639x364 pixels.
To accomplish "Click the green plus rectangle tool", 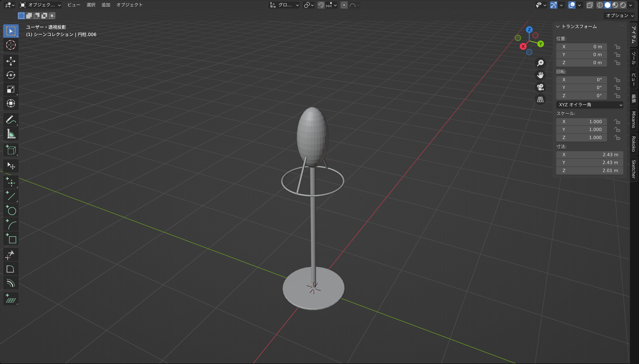I will 11,238.
